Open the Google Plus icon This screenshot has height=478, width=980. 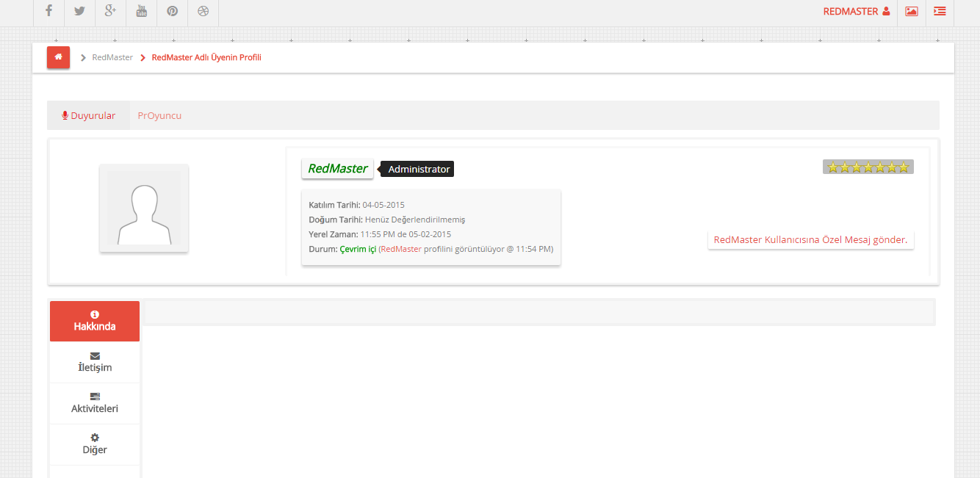(x=110, y=11)
